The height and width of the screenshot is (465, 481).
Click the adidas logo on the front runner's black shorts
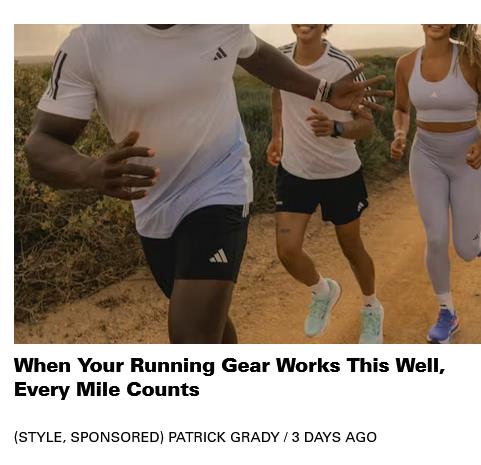[219, 256]
